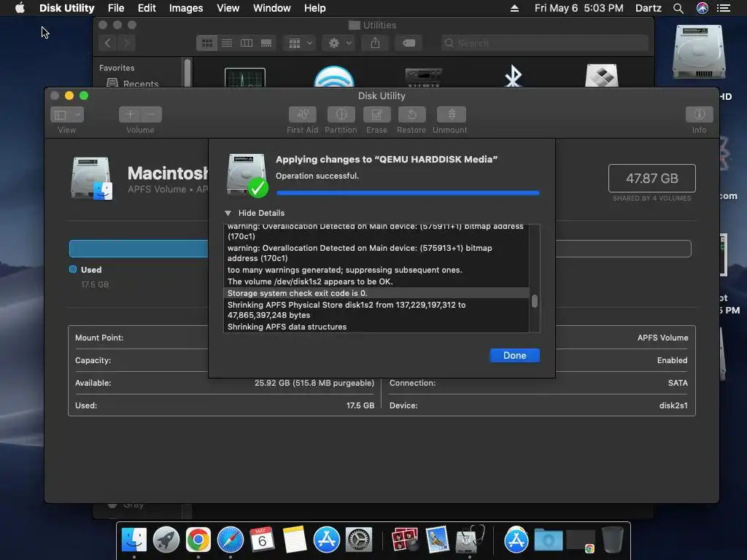Choose the Restore toolbar icon

click(x=411, y=114)
